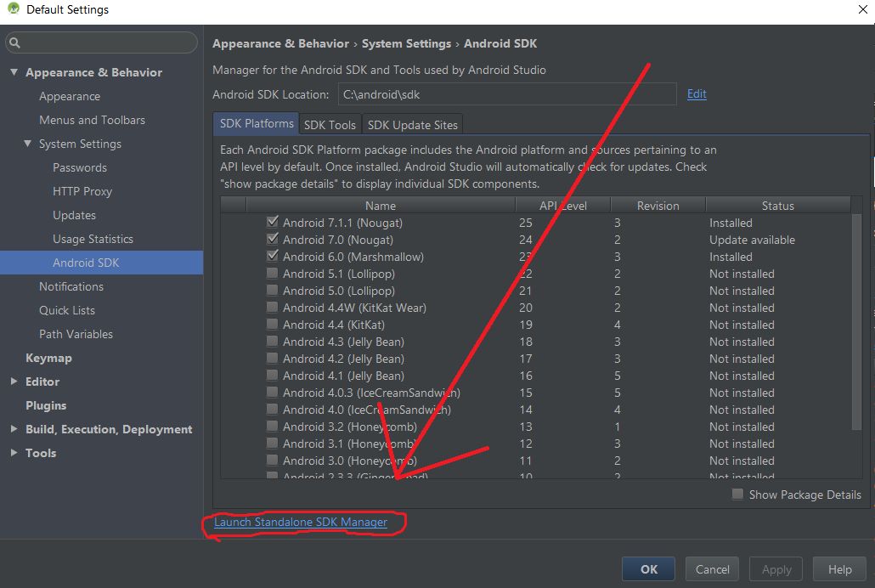Open the Plugins settings page
875x588 pixels.
coord(46,405)
